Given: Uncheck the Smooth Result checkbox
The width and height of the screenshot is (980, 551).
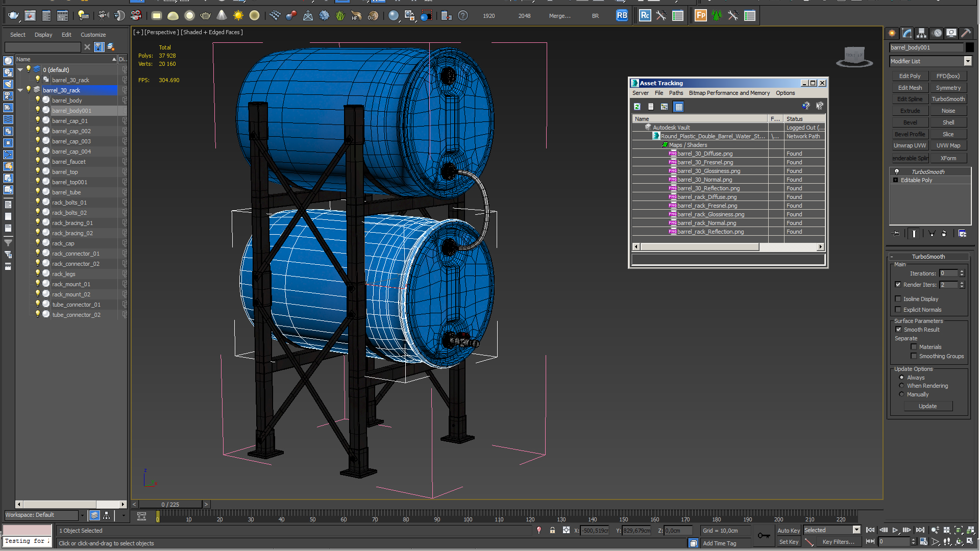Looking at the screenshot, I should (x=898, y=330).
